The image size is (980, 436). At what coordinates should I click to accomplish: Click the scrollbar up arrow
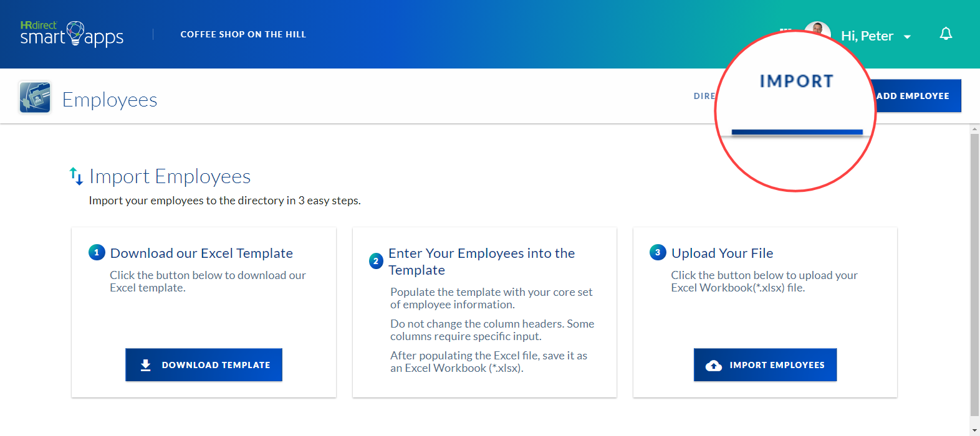pyautogui.click(x=975, y=129)
